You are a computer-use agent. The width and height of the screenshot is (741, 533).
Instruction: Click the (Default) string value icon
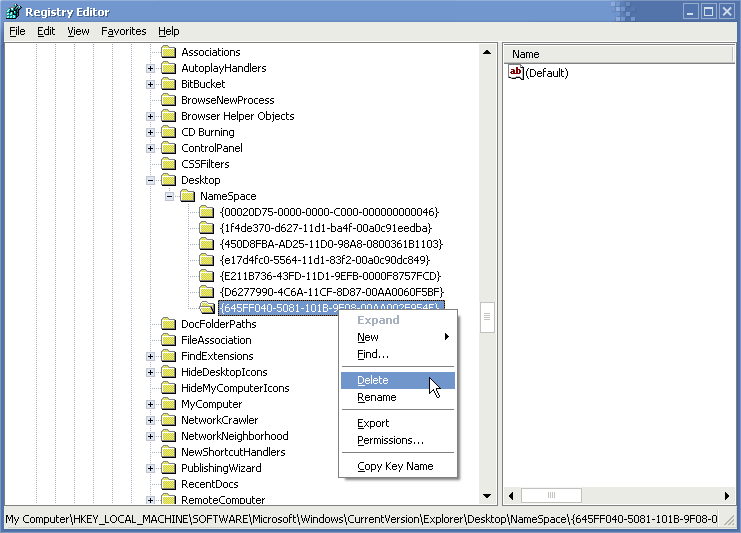(516, 72)
